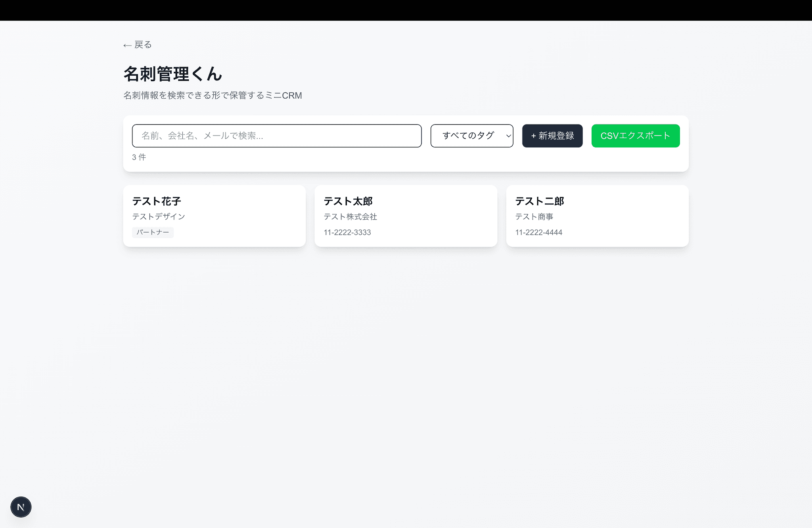812x528 pixels.
Task: Open the Next.js dev tools indicator
Action: [21, 507]
